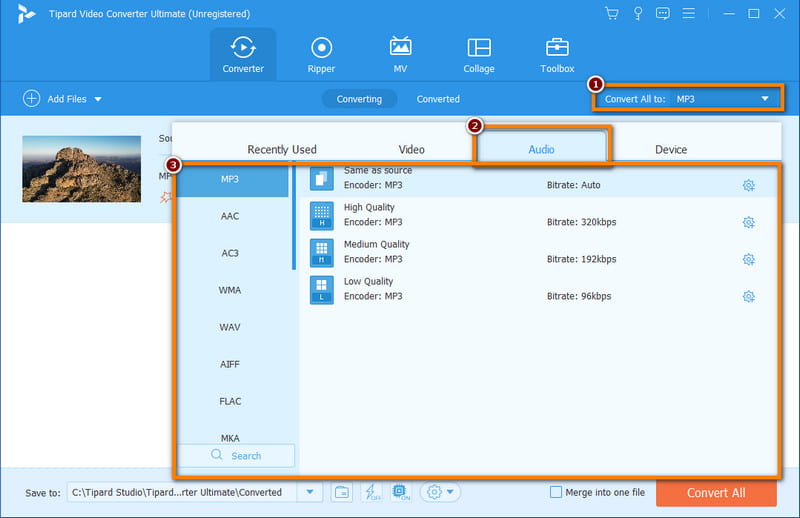Toggle the hardware acceleration ON icon
The width and height of the screenshot is (800, 518).
pyautogui.click(x=401, y=492)
